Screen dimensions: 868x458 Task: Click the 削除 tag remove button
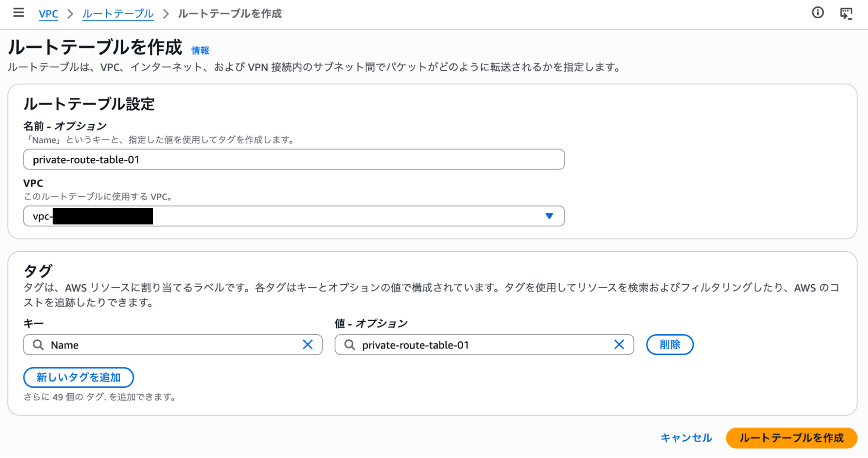point(670,345)
